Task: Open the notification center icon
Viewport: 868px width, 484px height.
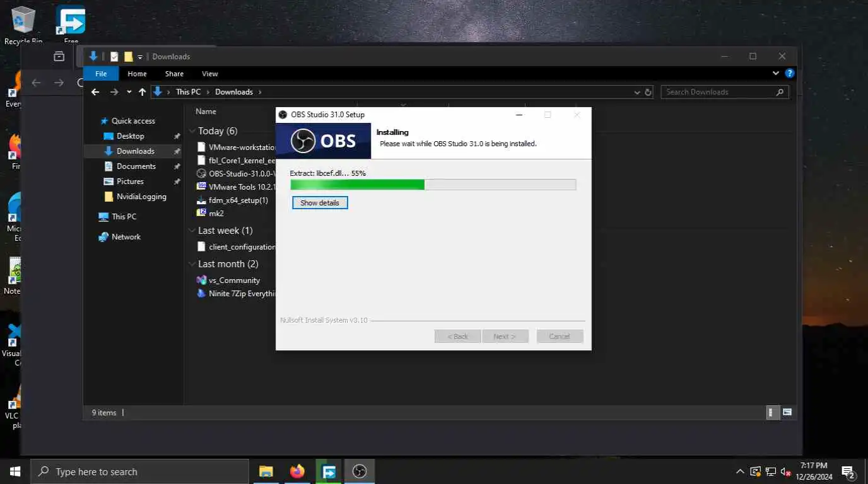Action: click(x=848, y=471)
